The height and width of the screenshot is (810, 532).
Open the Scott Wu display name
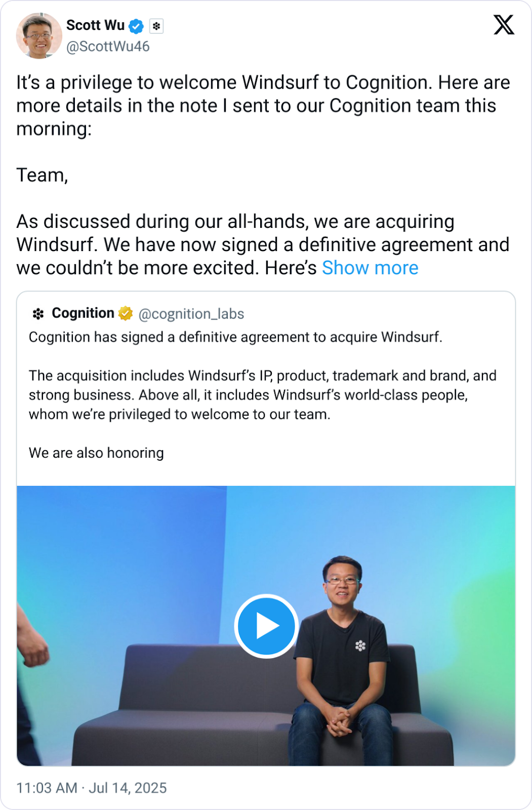[x=95, y=25]
